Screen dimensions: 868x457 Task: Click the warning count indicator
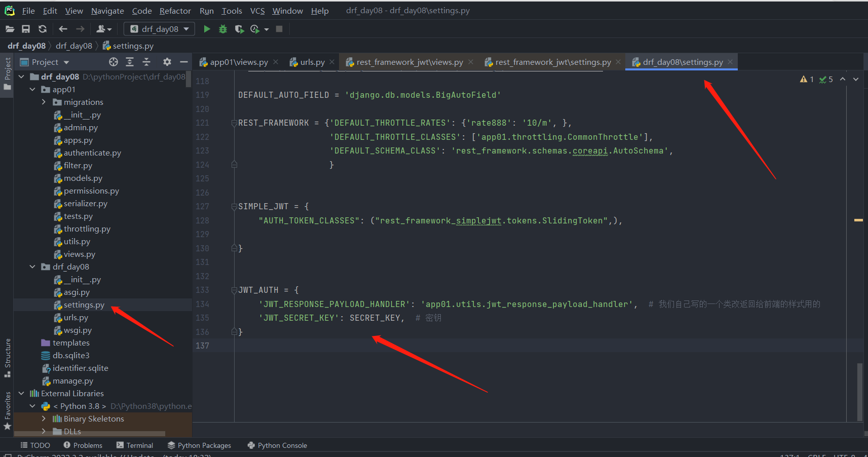[807, 79]
